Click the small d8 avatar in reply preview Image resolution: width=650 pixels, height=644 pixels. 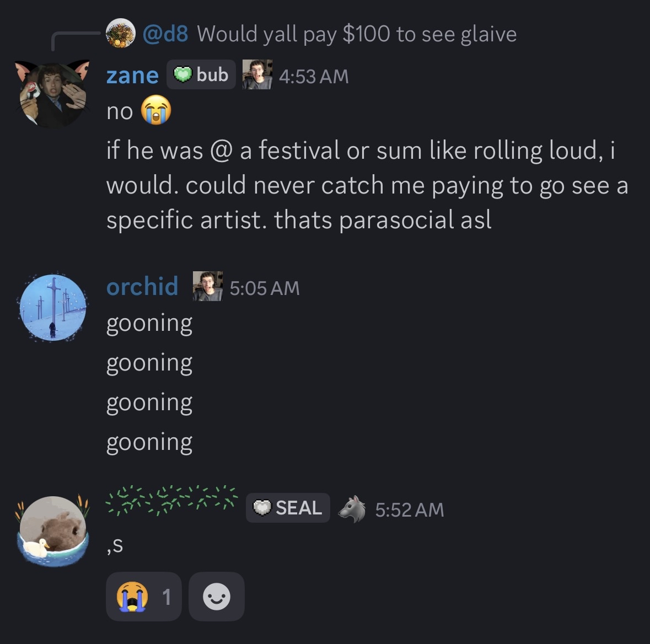pyautogui.click(x=120, y=33)
